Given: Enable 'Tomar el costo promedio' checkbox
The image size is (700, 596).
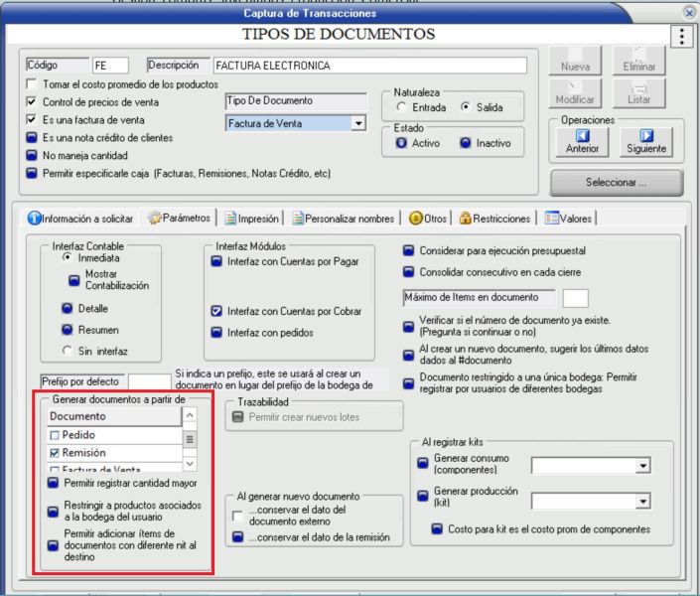Looking at the screenshot, I should pyautogui.click(x=32, y=84).
